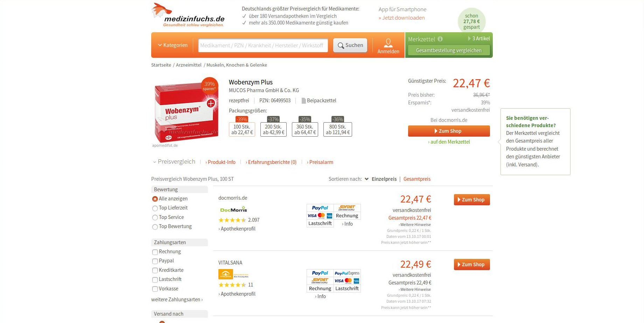Click the PayPal icon for docmorris.de
This screenshot has height=323, width=644.
click(x=320, y=208)
